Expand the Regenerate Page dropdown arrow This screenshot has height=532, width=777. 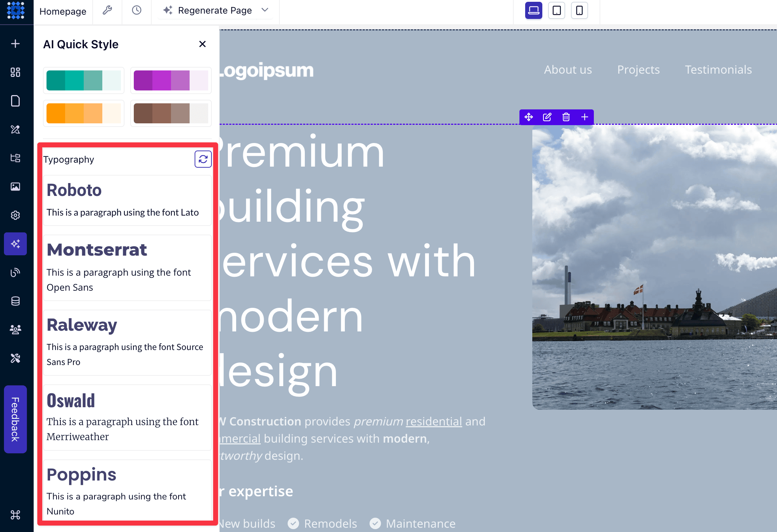click(x=268, y=11)
